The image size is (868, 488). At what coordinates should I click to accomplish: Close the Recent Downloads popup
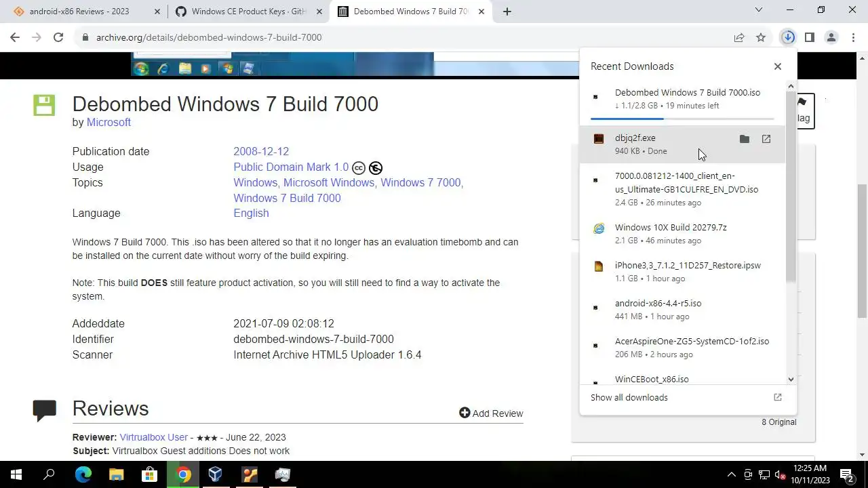778,66
